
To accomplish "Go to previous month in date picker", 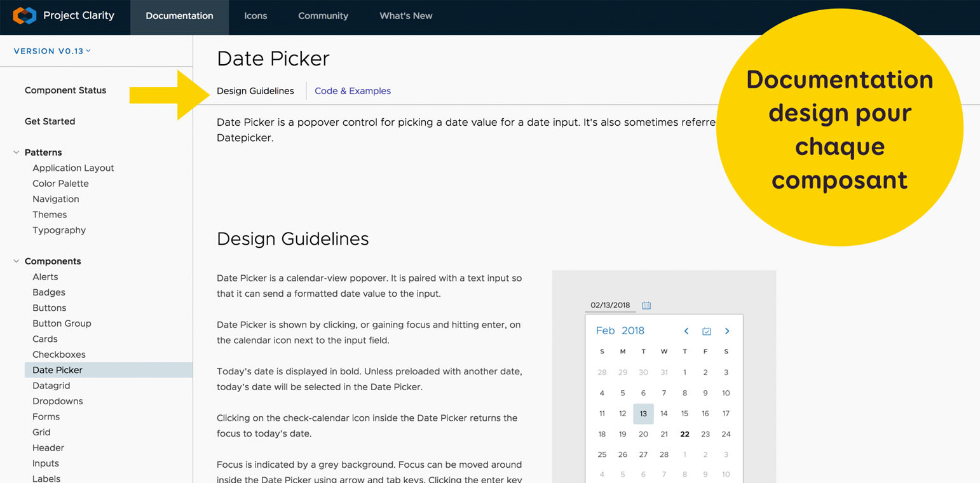I will pyautogui.click(x=686, y=331).
